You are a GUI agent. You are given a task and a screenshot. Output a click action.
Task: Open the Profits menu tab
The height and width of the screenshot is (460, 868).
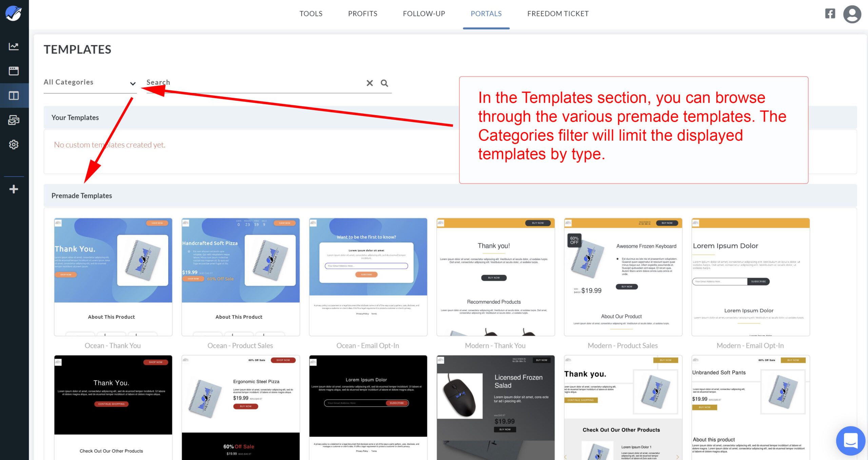pos(362,14)
